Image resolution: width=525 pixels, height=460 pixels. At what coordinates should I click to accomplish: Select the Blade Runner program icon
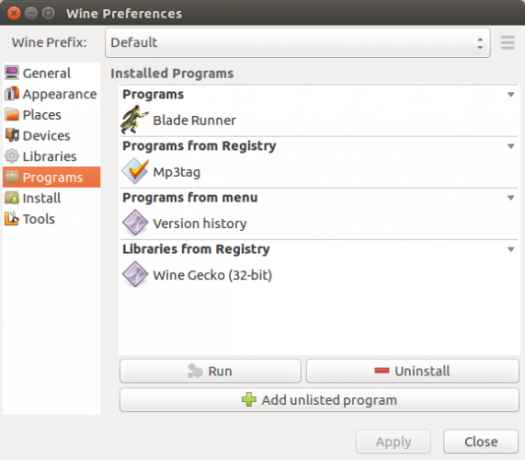[x=135, y=120]
